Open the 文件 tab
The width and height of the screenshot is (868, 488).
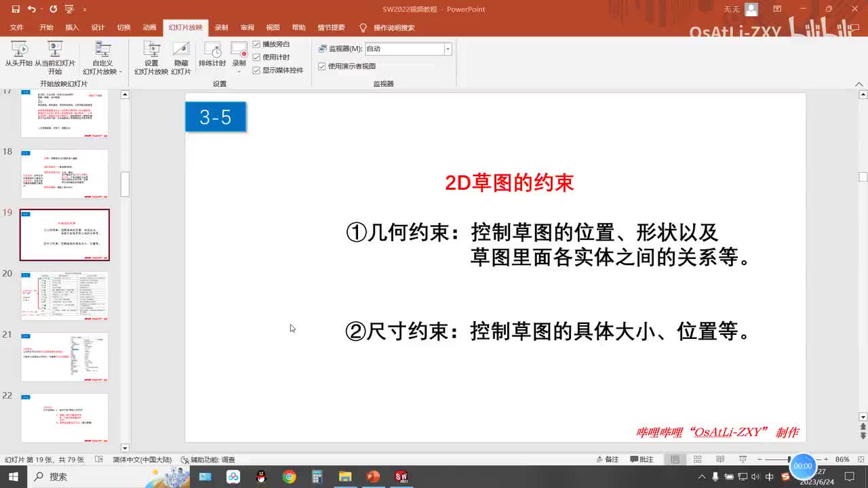[x=17, y=28]
